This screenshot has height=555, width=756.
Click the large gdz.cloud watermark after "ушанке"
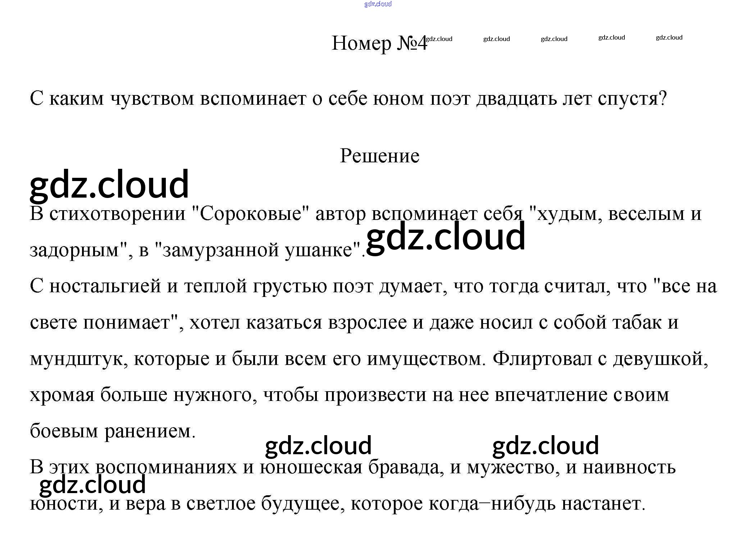pos(445,237)
